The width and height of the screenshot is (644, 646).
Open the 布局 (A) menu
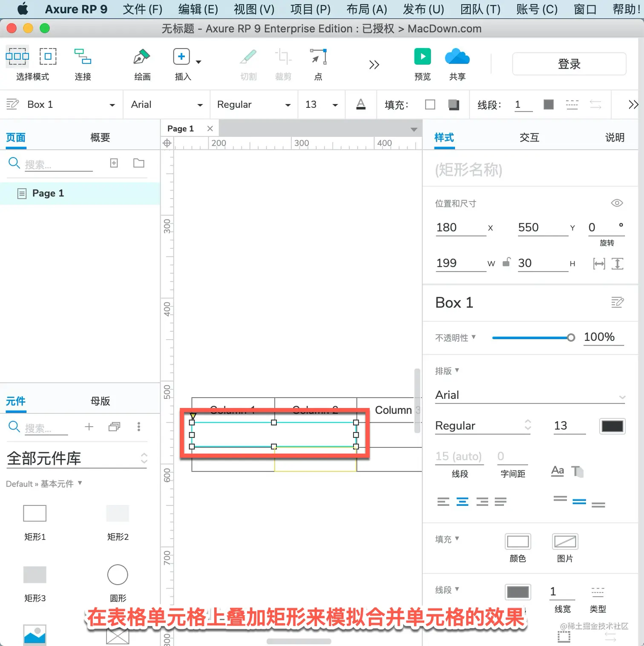367,9
